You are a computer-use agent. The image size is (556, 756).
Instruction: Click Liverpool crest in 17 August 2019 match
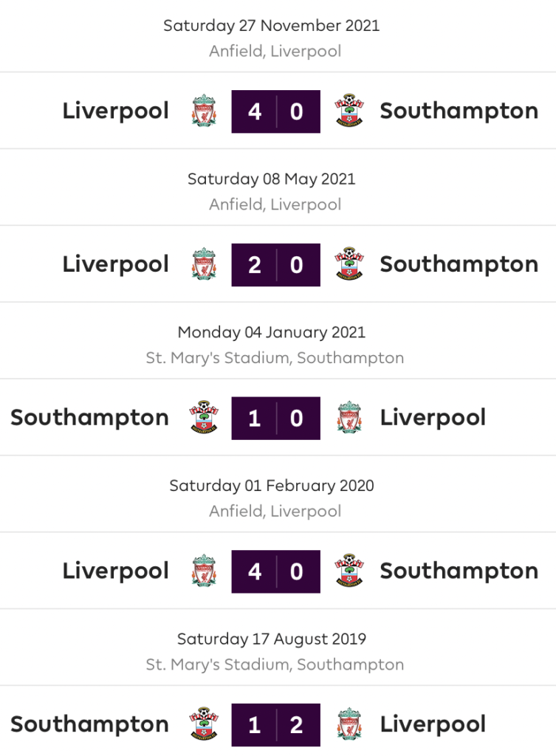click(349, 724)
